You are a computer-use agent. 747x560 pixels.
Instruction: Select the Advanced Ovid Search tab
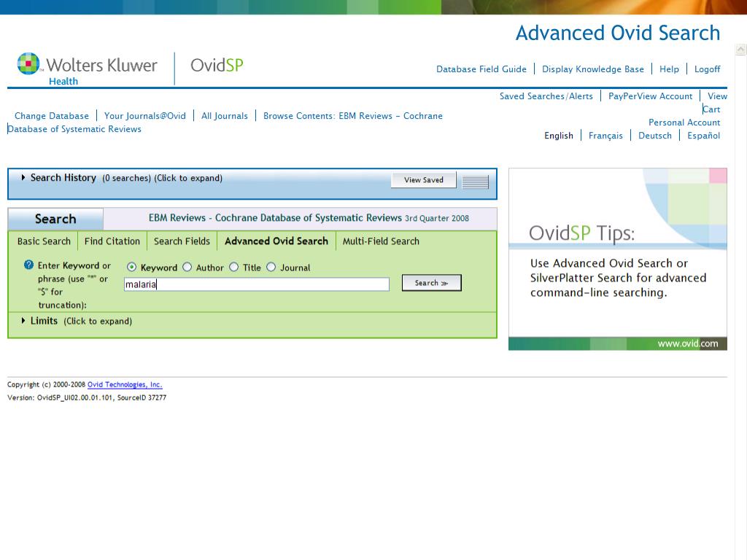(276, 241)
